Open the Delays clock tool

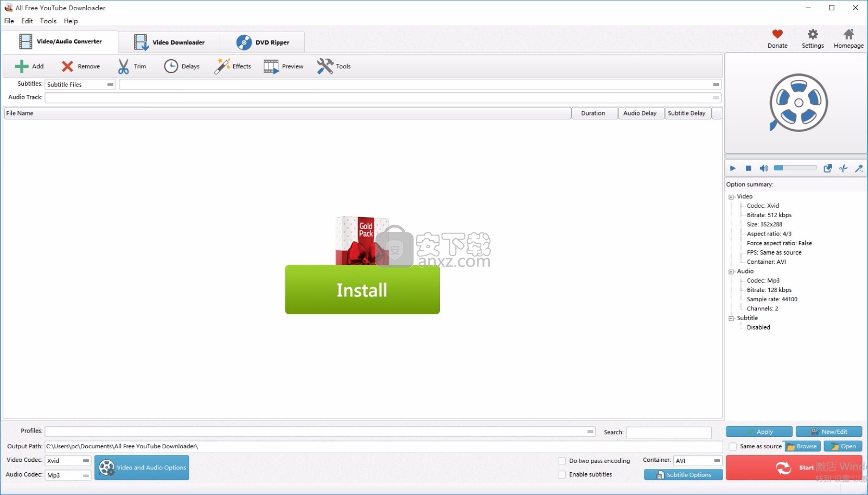point(171,66)
